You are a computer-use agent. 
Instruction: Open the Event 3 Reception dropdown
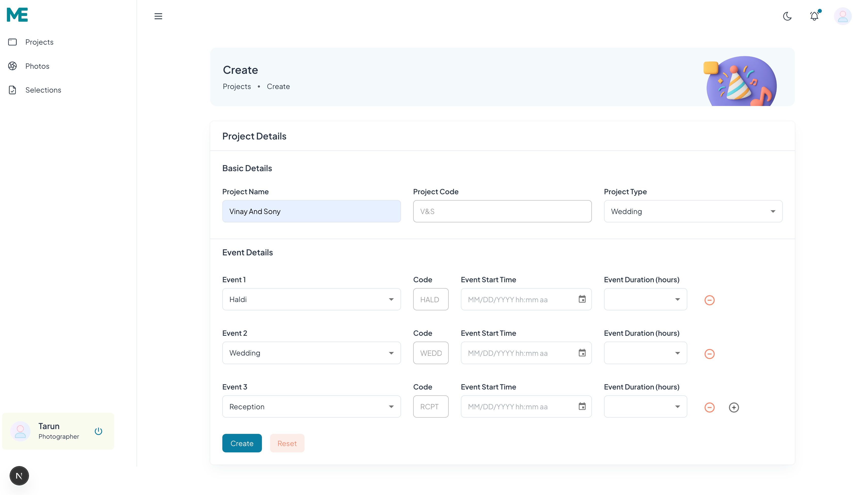pyautogui.click(x=311, y=406)
